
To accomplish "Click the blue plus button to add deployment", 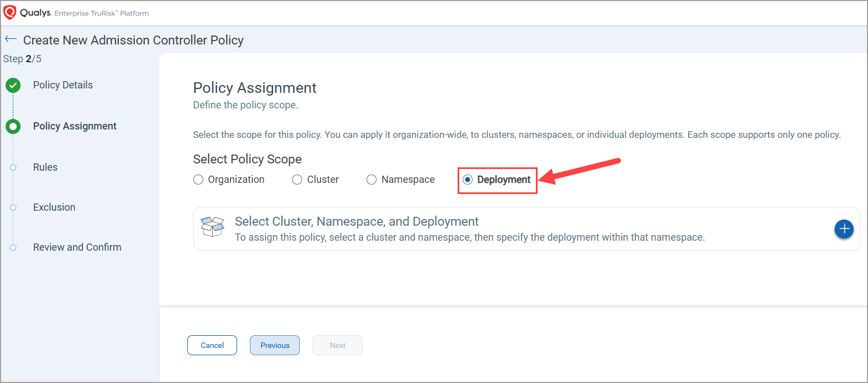I will (844, 229).
